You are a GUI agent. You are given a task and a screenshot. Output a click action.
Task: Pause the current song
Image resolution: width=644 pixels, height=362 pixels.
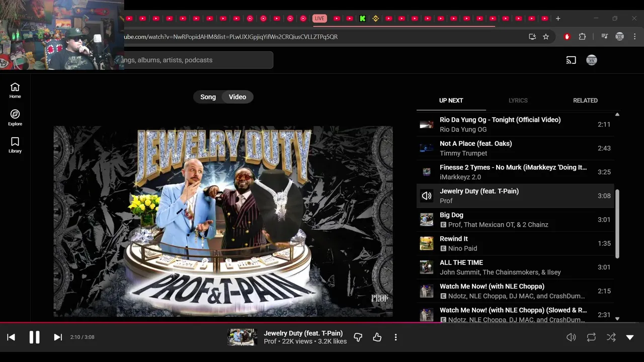pos(34,337)
